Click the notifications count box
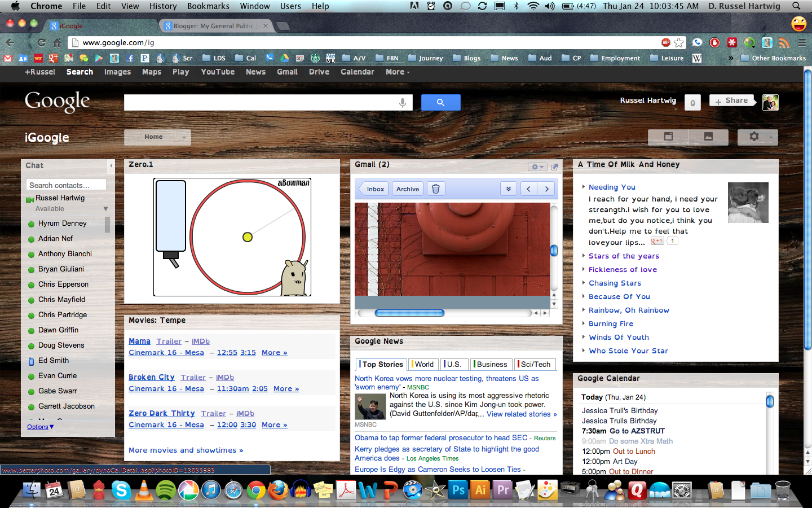This screenshot has width=812, height=508. [692, 103]
